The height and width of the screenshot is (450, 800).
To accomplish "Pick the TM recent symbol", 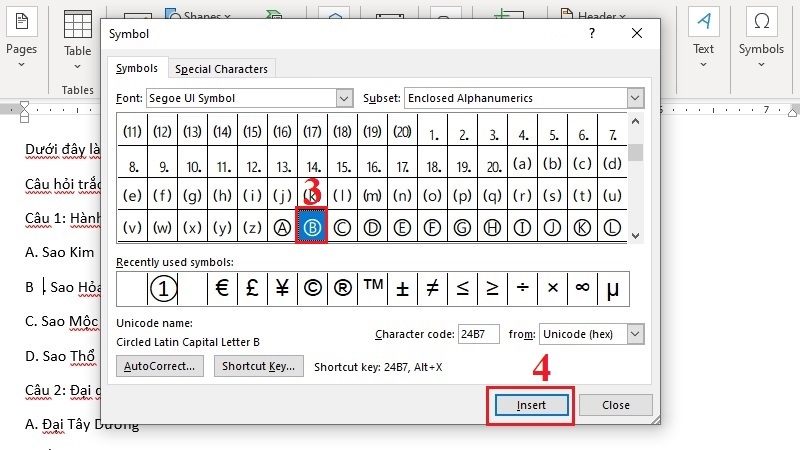I will [372, 289].
